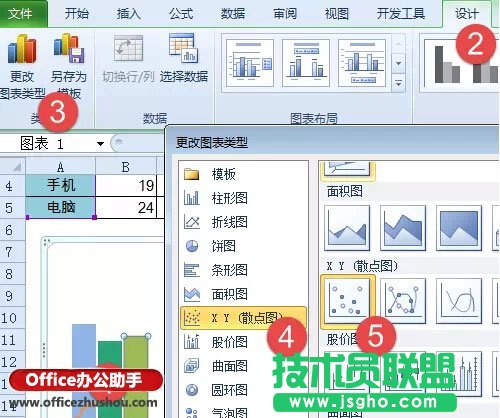This screenshot has height=418, width=500.
Task: Click the 切换行/列 icon
Action: tap(128, 49)
